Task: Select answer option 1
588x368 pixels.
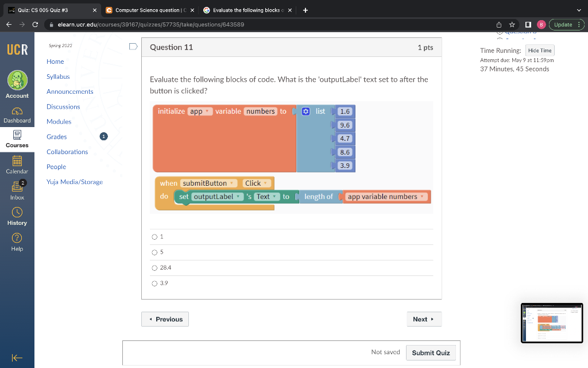Action: tap(154, 237)
